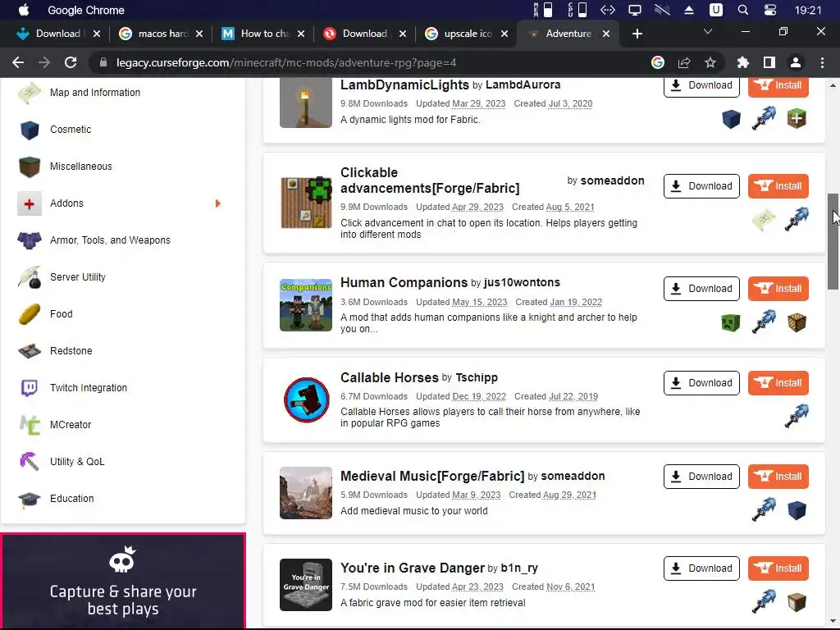
Task: Download Medieval Music[Forge/Fabric]
Action: pyautogui.click(x=701, y=477)
